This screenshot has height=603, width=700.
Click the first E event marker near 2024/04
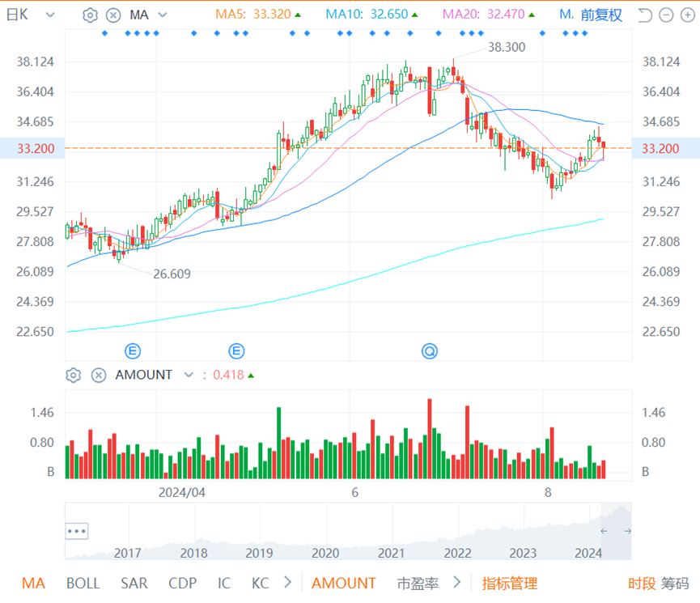[x=133, y=351]
